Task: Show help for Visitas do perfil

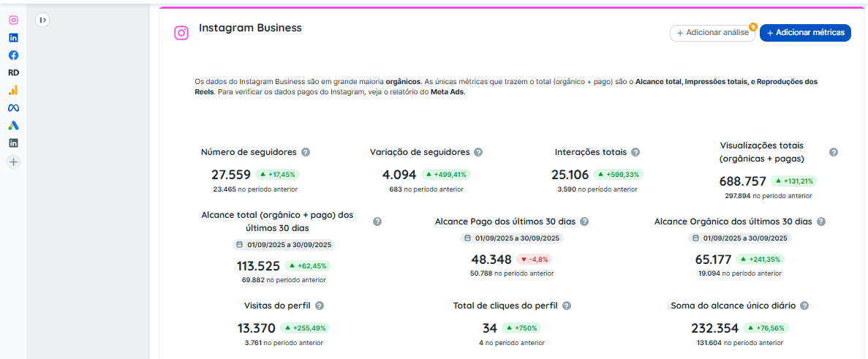Action: click(320, 306)
